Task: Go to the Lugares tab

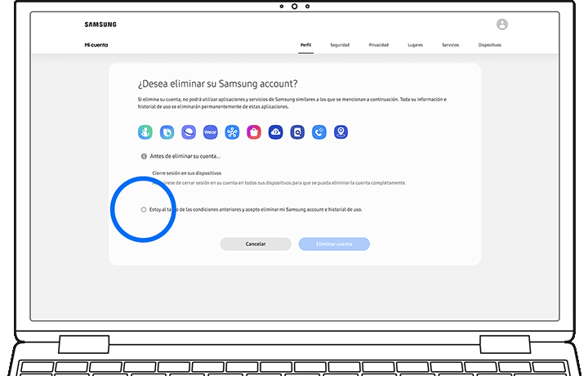Action: tap(415, 45)
